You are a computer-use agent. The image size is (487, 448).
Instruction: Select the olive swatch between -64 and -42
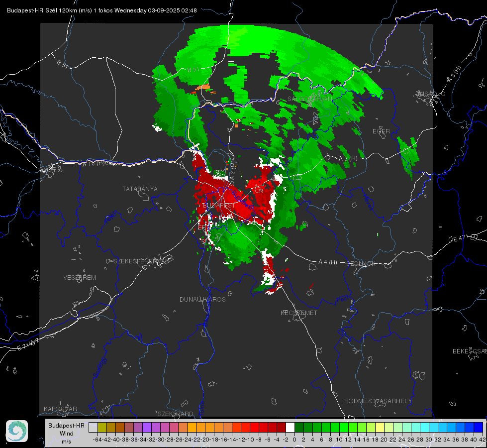(102, 427)
